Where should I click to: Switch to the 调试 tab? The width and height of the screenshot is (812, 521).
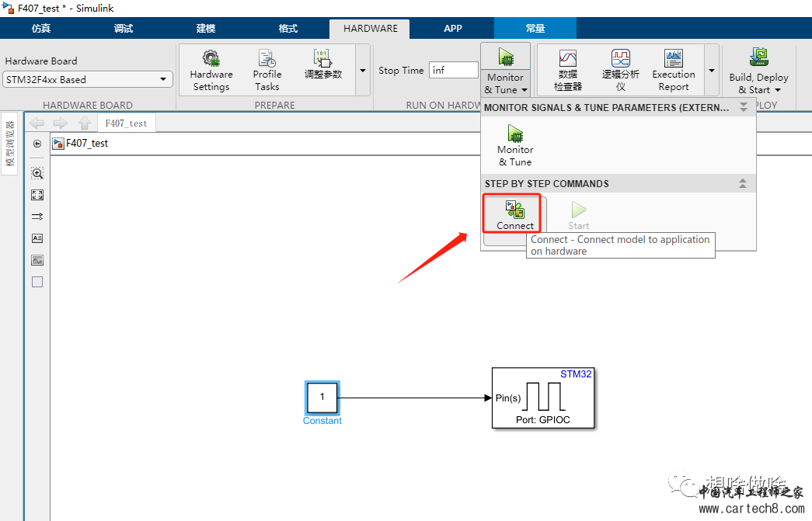124,29
